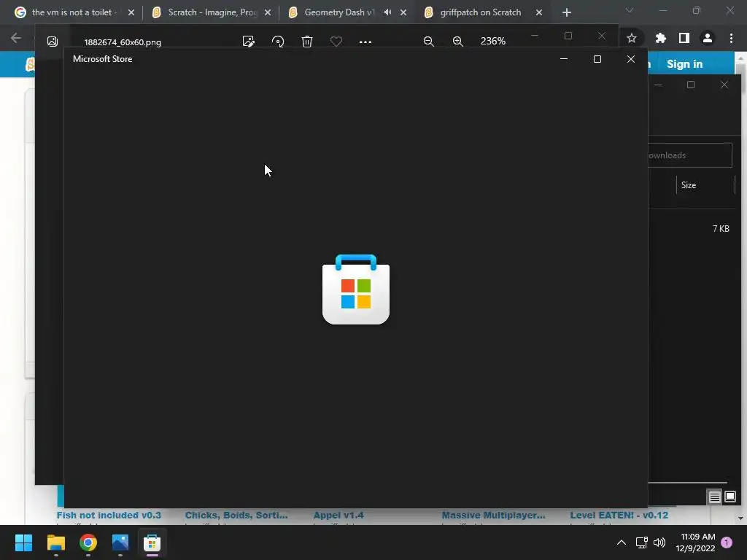Close the Geometry Dash tab
The image size is (747, 560).
[x=403, y=12]
